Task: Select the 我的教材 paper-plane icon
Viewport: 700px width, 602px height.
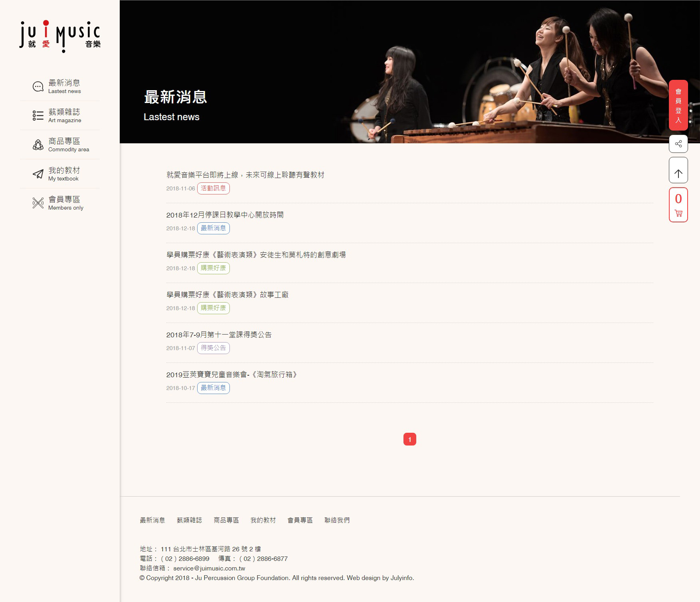Action: pos(38,174)
